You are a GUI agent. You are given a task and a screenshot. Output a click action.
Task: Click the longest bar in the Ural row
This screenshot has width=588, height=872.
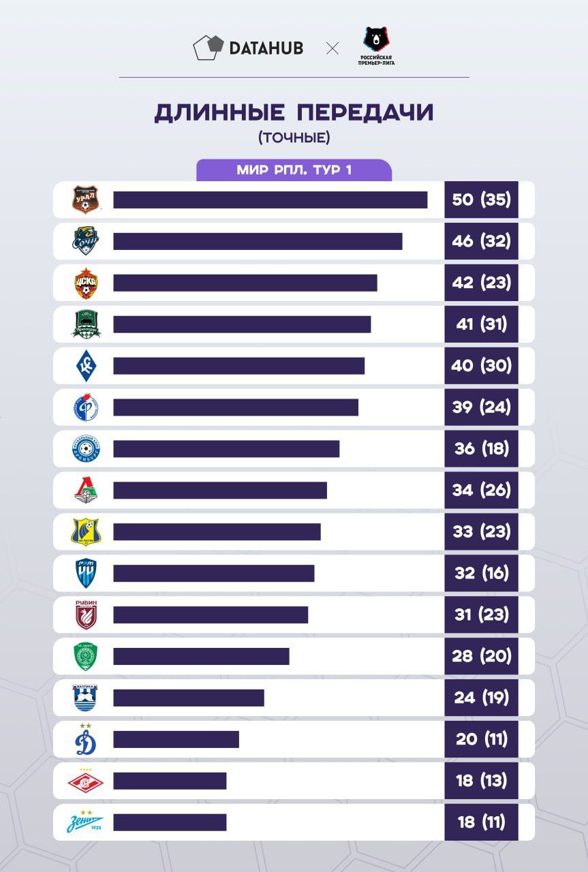pos(270,200)
